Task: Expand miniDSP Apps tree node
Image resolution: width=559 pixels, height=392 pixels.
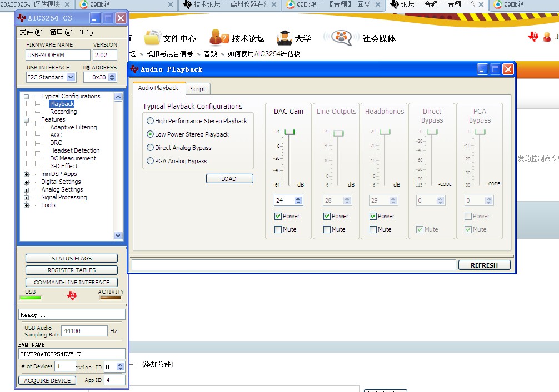Action: click(26, 174)
